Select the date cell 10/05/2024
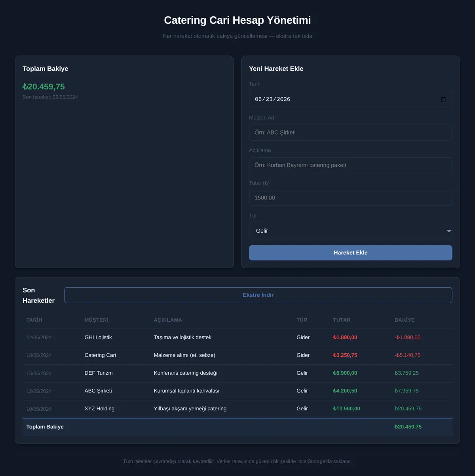This screenshot has width=475, height=476. (x=39, y=409)
